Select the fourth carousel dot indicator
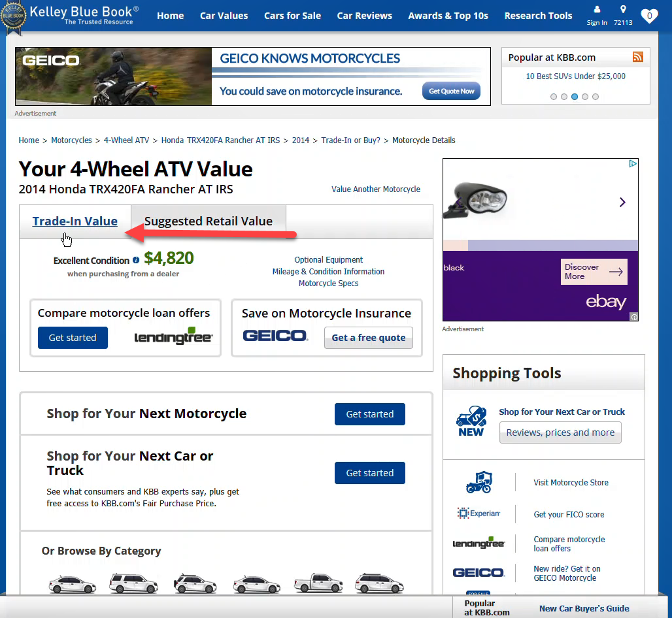The image size is (672, 618). 585,97
